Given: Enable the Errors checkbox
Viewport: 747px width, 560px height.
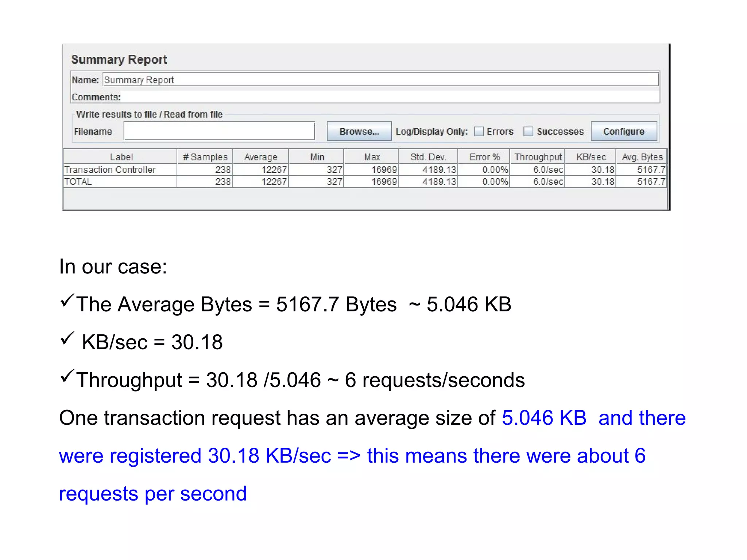Looking at the screenshot, I should point(479,131).
